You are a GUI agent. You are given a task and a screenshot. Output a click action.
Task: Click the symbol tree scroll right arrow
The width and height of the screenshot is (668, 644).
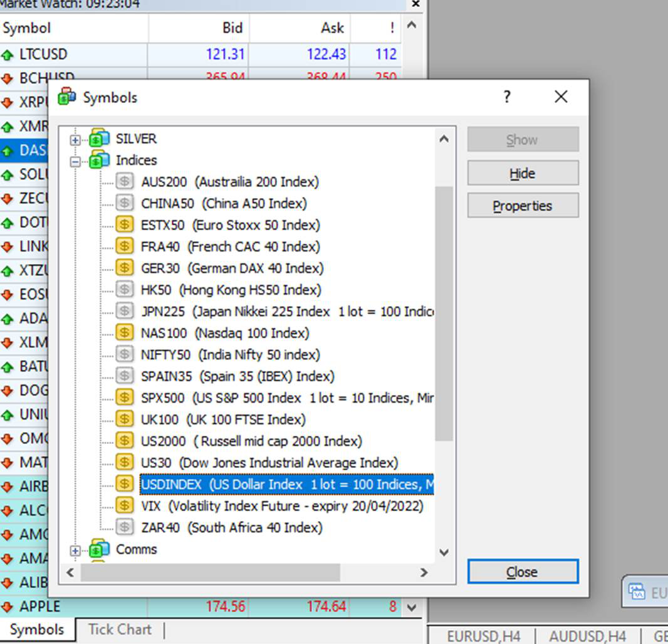(x=424, y=573)
